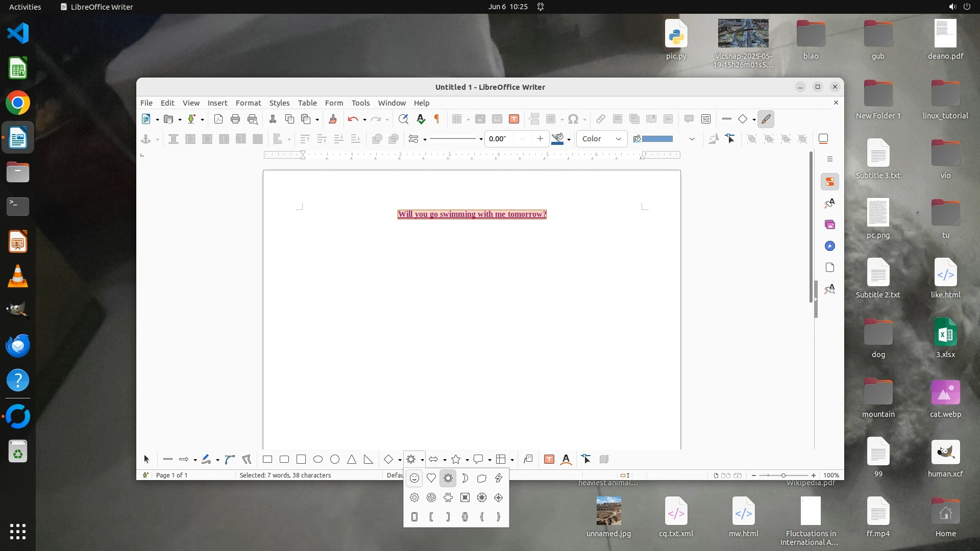
Task: Pick the heart shape from palette
Action: pos(431,479)
